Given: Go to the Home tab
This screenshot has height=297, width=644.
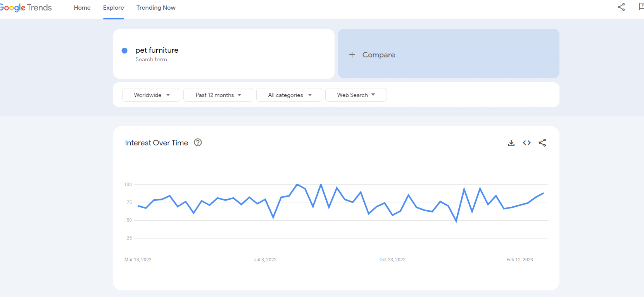Looking at the screenshot, I should click(82, 8).
